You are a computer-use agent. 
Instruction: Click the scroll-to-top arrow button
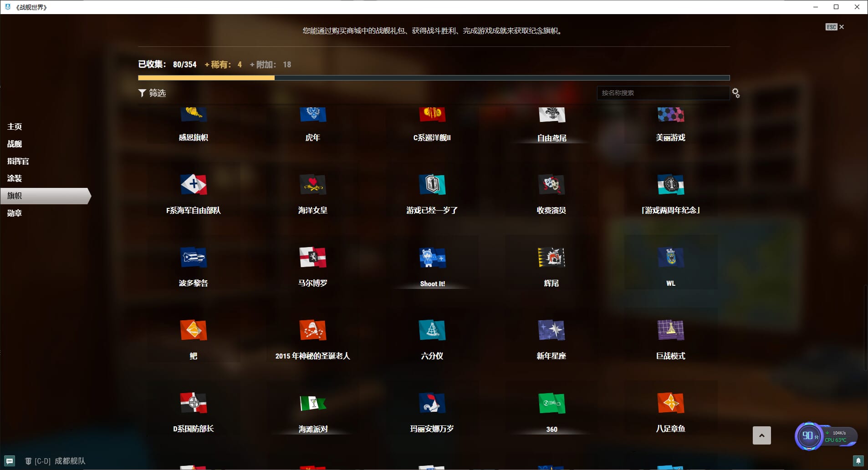(761, 435)
